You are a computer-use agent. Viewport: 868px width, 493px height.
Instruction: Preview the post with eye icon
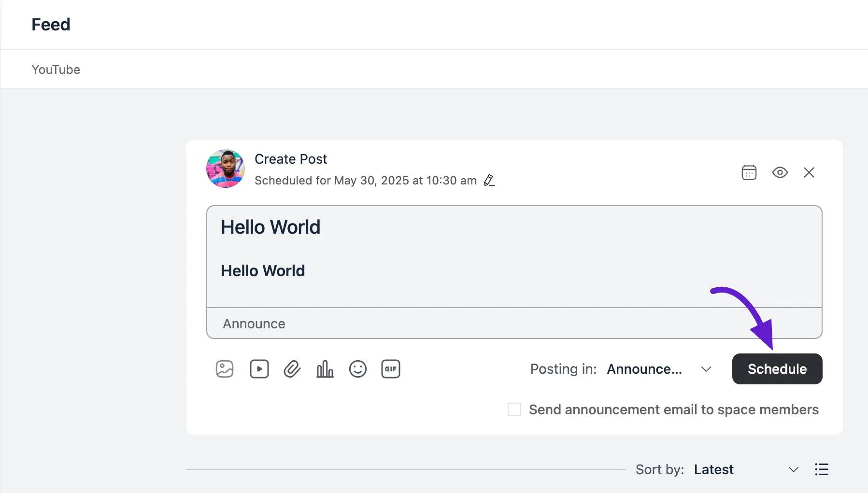[x=780, y=172]
